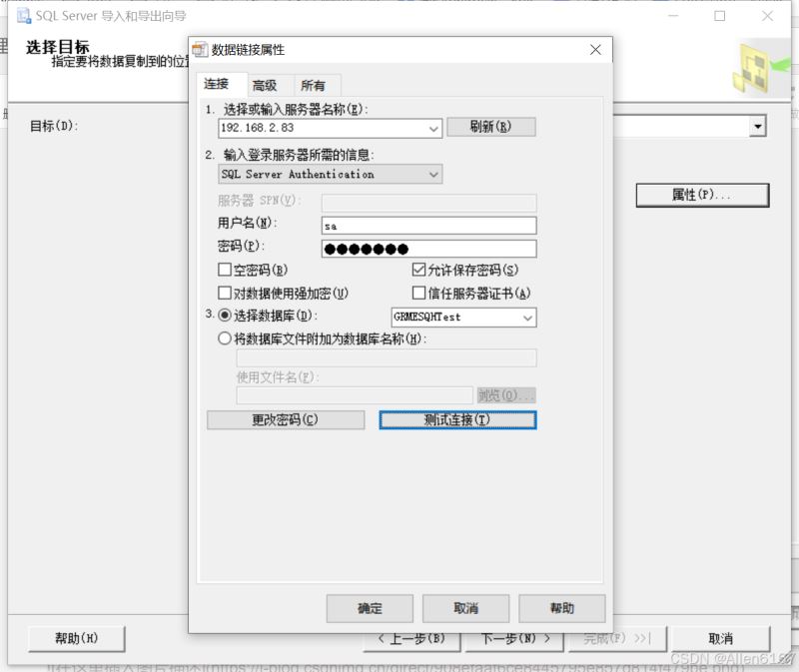Click 测试连接 to test the connection

point(457,419)
